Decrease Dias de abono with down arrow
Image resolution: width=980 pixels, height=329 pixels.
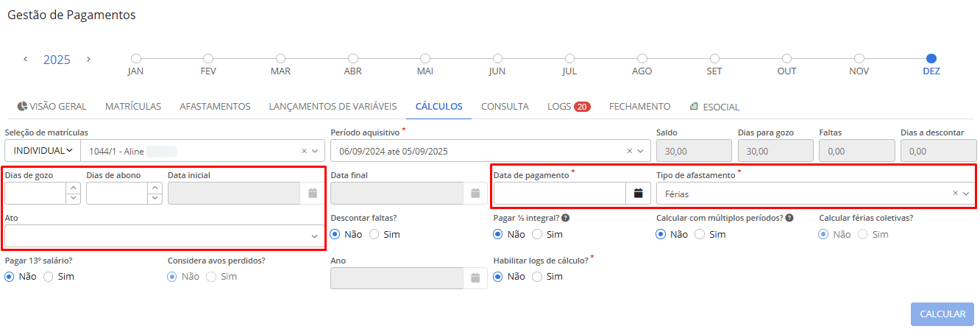click(x=155, y=199)
